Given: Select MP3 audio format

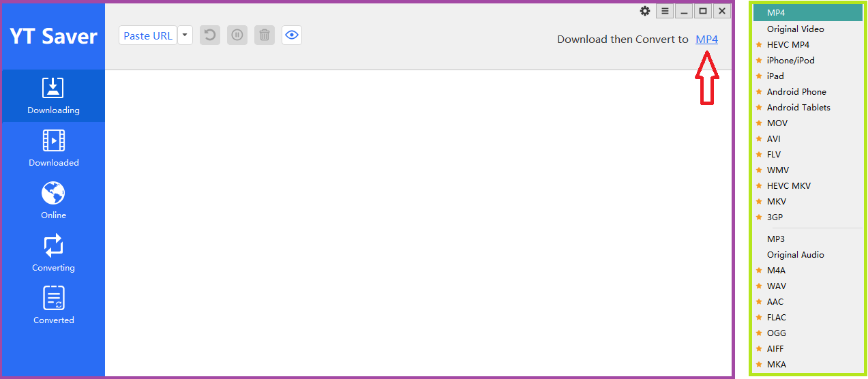Looking at the screenshot, I should tap(808, 239).
